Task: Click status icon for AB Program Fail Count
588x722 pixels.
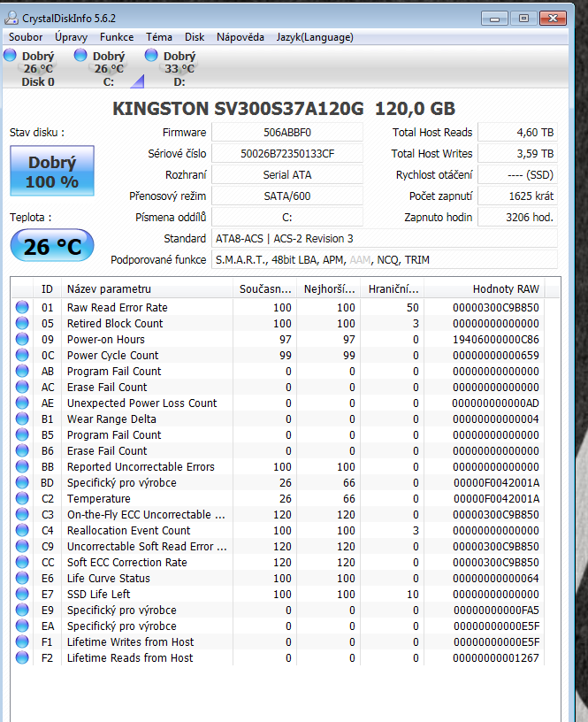Action: [x=22, y=371]
